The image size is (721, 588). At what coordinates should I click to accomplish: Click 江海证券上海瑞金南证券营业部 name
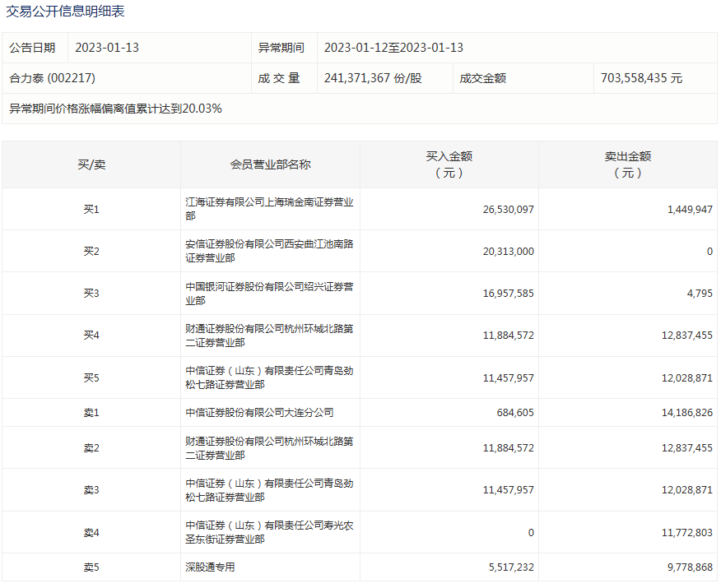click(269, 209)
